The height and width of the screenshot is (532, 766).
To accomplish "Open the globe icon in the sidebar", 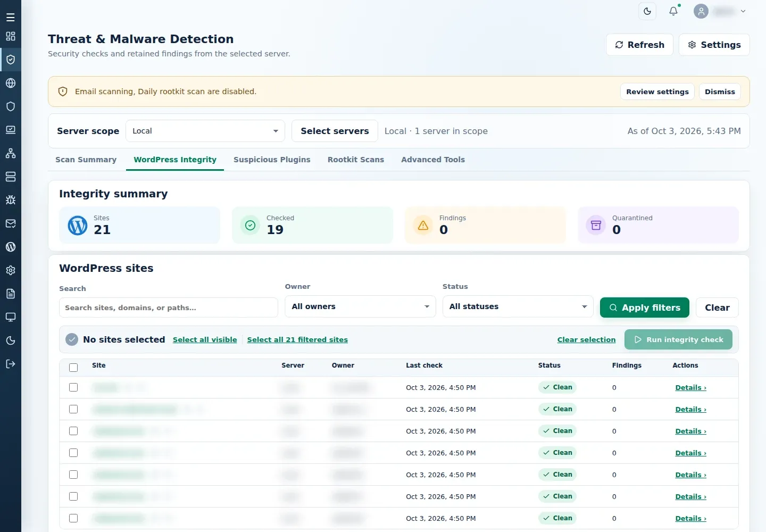I will (11, 83).
